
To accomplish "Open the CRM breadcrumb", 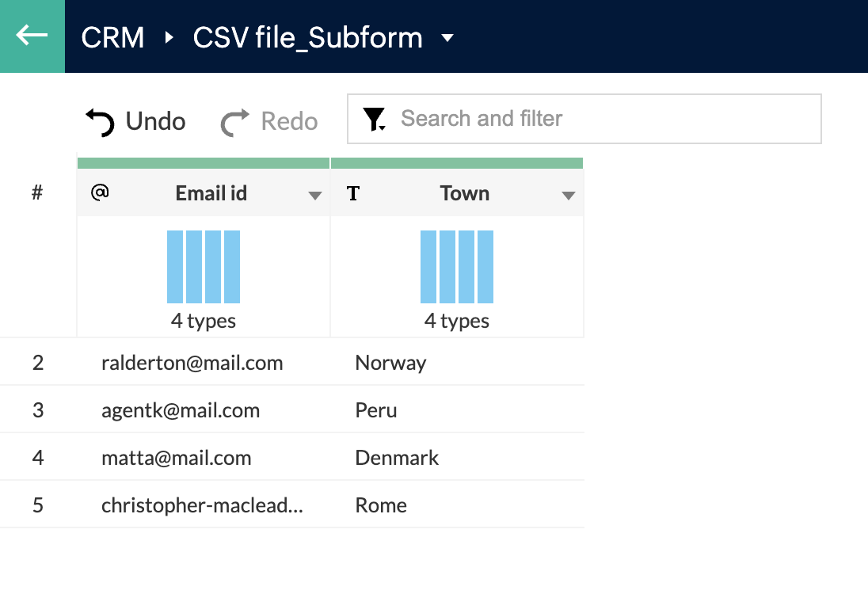I will point(112,38).
